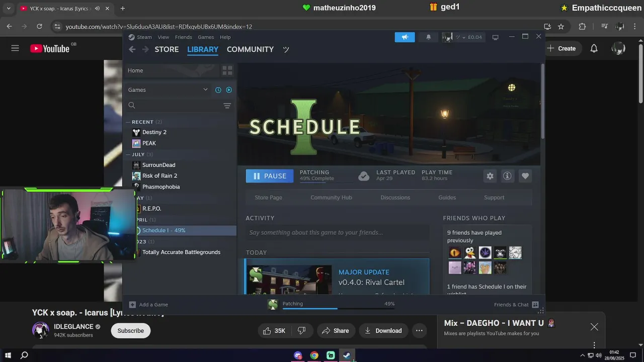Viewport: 644px width, 362px height.
Task: Open Schedule I Store Page link
Action: [268, 198]
